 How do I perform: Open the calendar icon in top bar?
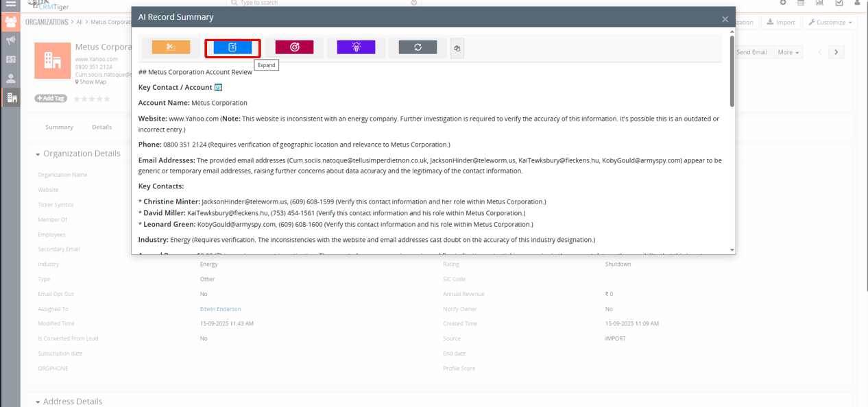coord(801,3)
